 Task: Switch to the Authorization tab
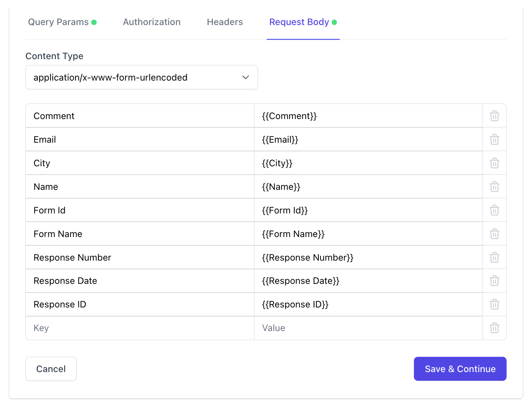tap(152, 22)
